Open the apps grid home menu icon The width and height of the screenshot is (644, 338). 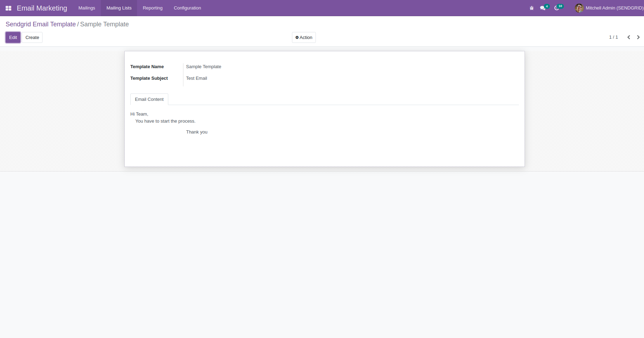point(8,8)
